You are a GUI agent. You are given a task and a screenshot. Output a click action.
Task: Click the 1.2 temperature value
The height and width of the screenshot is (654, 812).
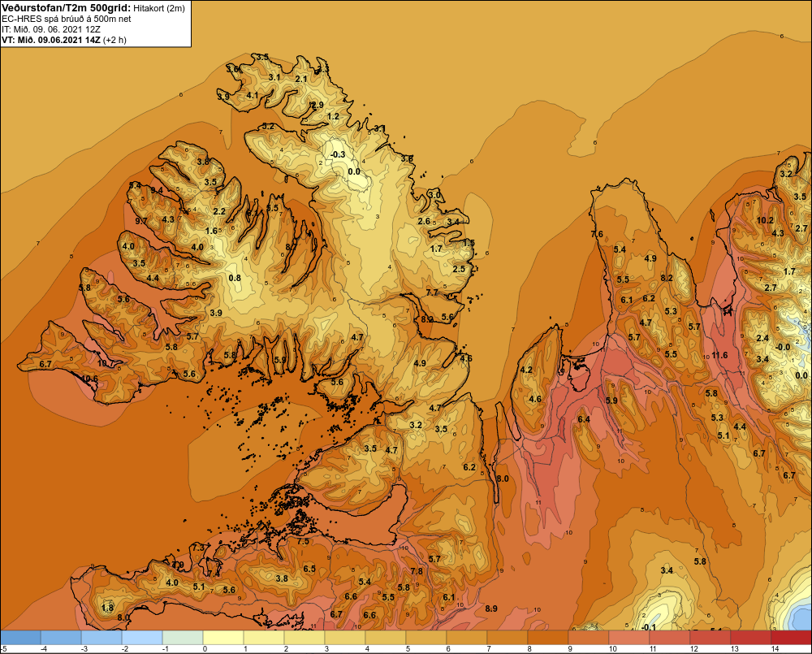click(334, 116)
